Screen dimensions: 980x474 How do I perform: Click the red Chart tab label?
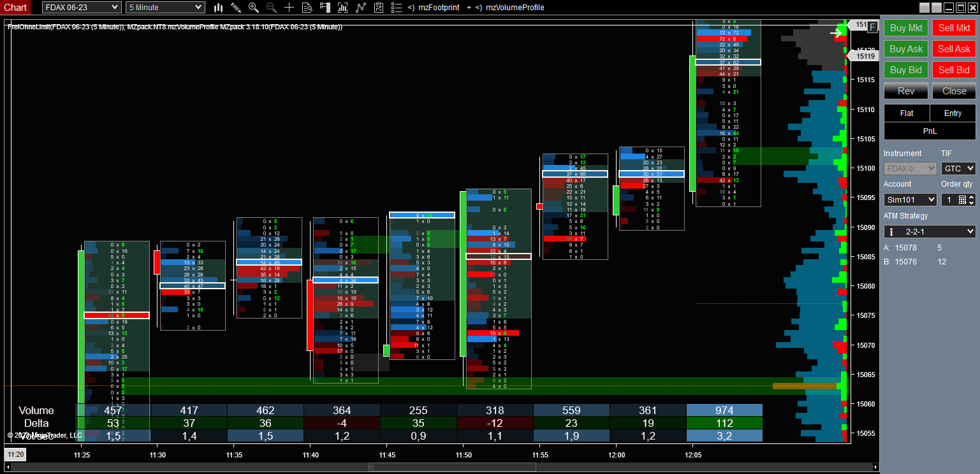coord(15,8)
